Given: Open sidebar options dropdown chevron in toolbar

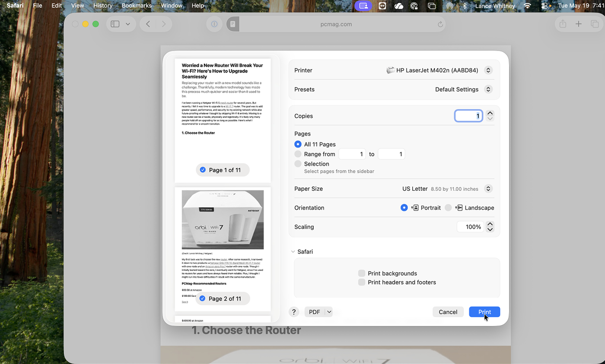Looking at the screenshot, I should click(x=128, y=24).
